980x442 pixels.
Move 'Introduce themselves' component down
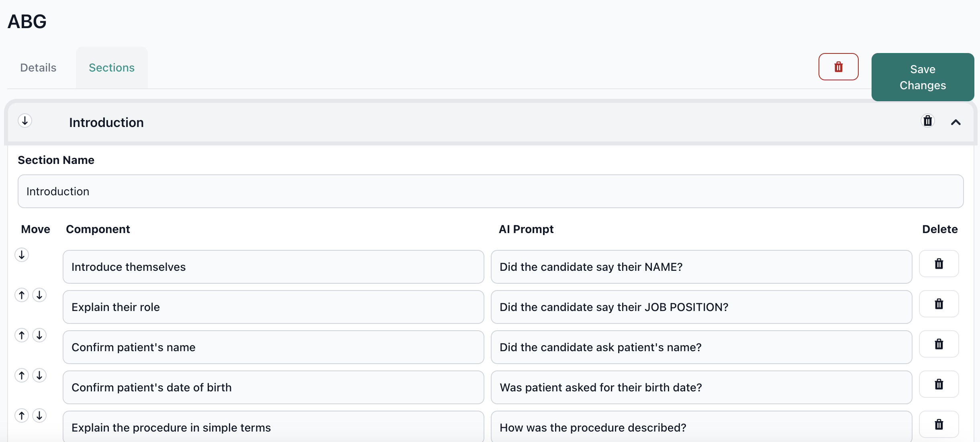click(22, 255)
